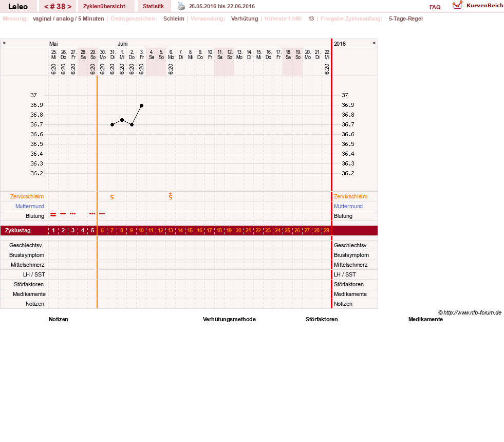Click cycle day 29 in Zyklustag row
Screen dimensions: 504x442
[x=326, y=230]
